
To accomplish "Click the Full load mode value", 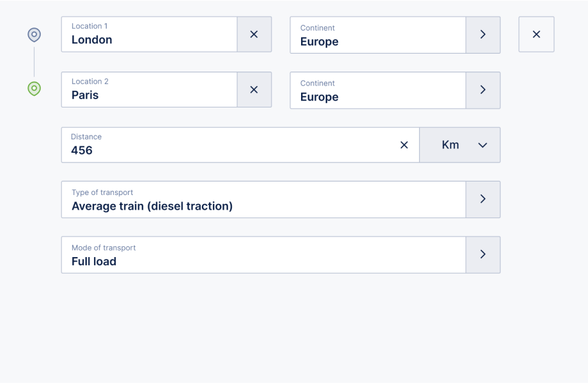I will click(x=94, y=262).
